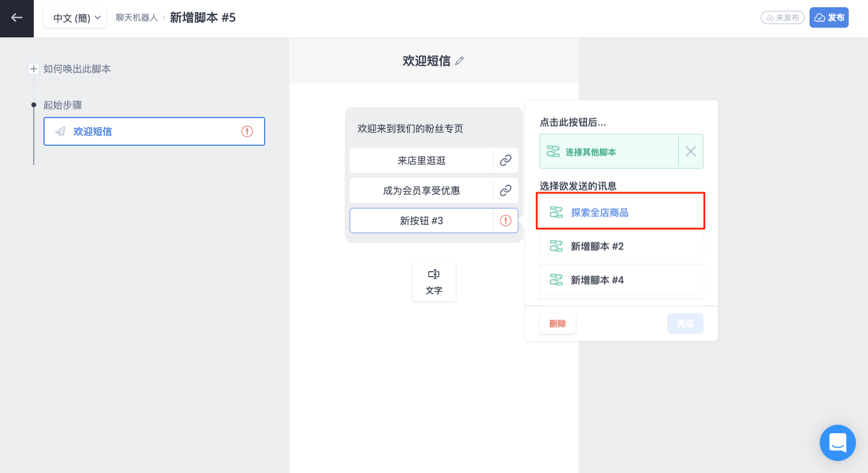
Task: Click the link icon on 来店里逛逛 button
Action: click(x=506, y=160)
